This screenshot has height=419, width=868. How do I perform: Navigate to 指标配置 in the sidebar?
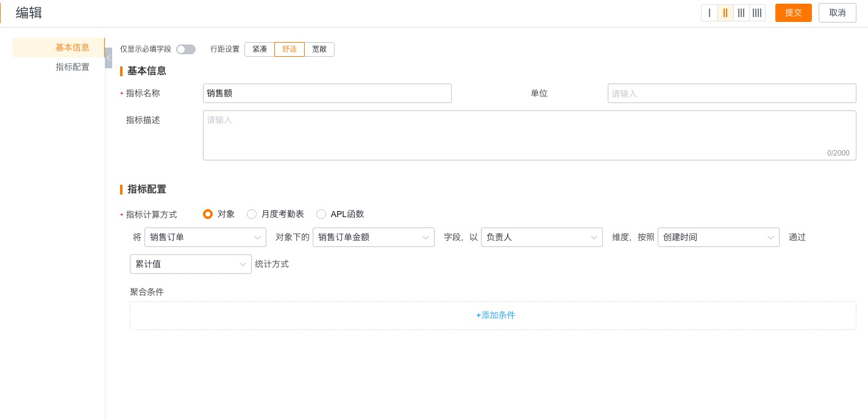pyautogui.click(x=73, y=67)
